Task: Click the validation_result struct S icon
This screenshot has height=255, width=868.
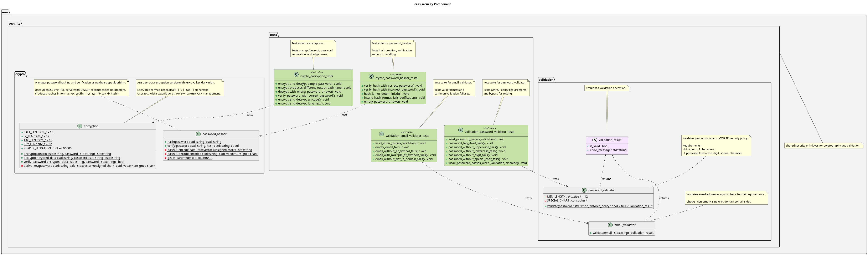Action: pos(594,140)
